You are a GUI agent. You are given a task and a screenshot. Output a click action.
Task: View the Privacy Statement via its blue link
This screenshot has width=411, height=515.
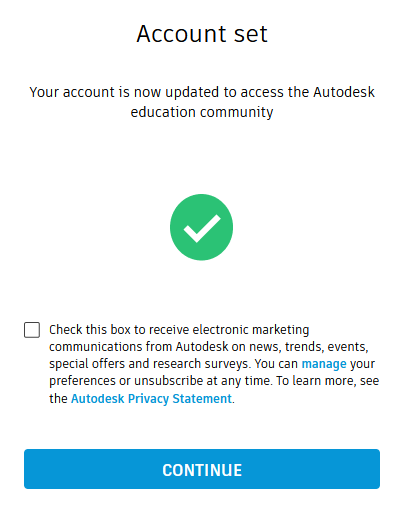coord(151,399)
